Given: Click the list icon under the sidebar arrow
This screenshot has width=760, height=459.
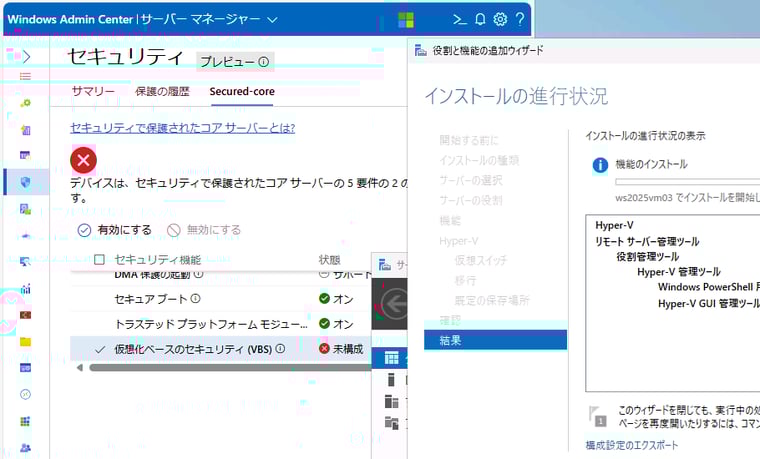Looking at the screenshot, I should (x=25, y=77).
